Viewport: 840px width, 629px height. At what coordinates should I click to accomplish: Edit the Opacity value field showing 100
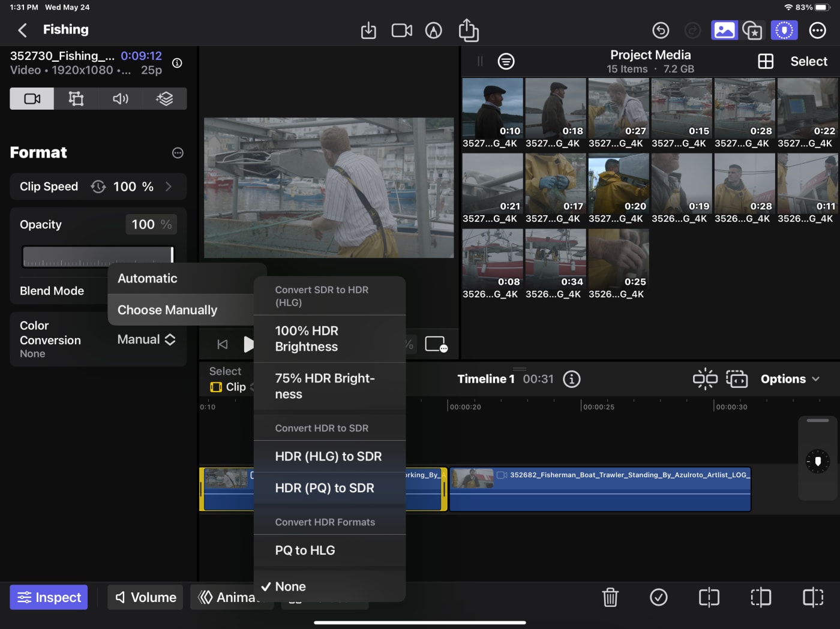(x=151, y=224)
